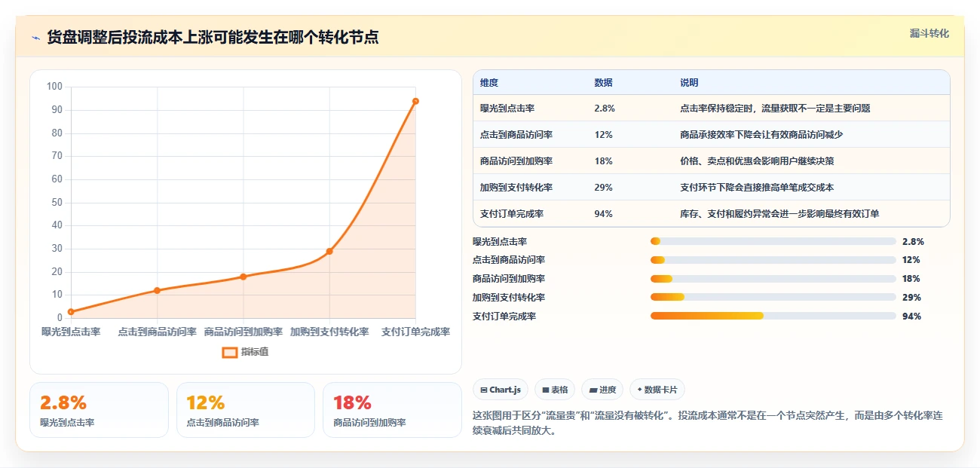Select the 商品访问到加购率 data point on the chart
Image resolution: width=980 pixels, height=468 pixels.
tap(243, 277)
